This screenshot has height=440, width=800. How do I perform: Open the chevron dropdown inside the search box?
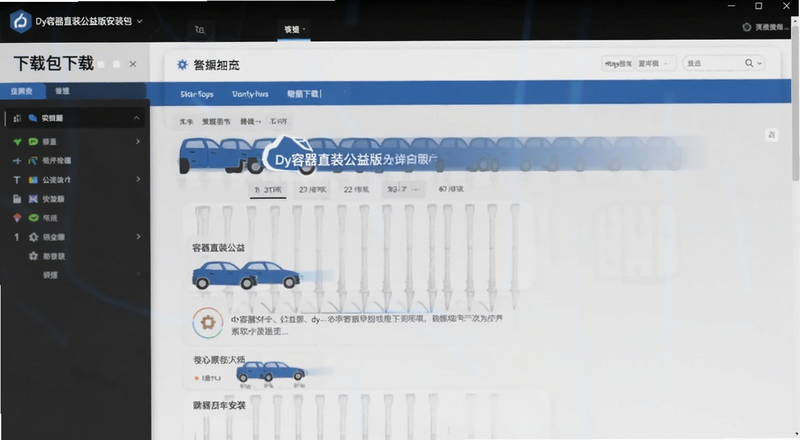pos(759,63)
